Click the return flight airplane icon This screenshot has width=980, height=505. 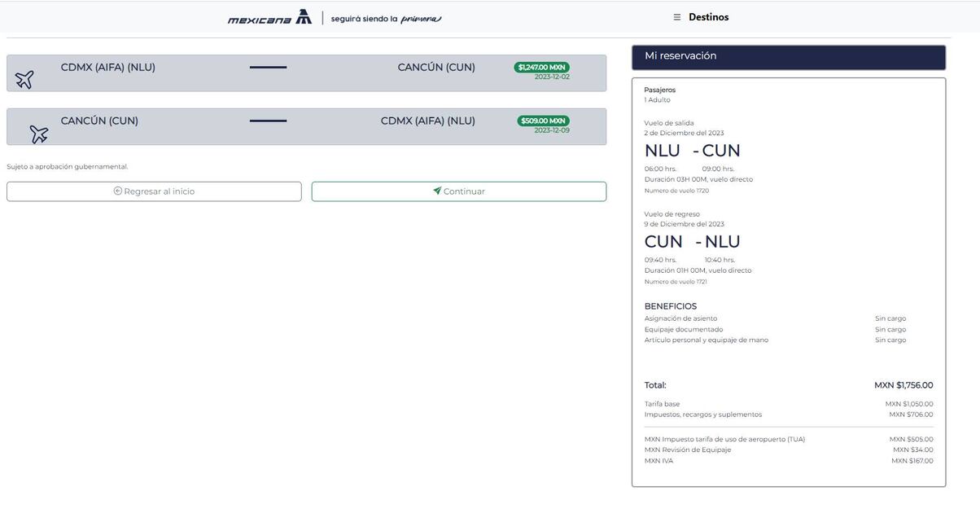point(38,134)
